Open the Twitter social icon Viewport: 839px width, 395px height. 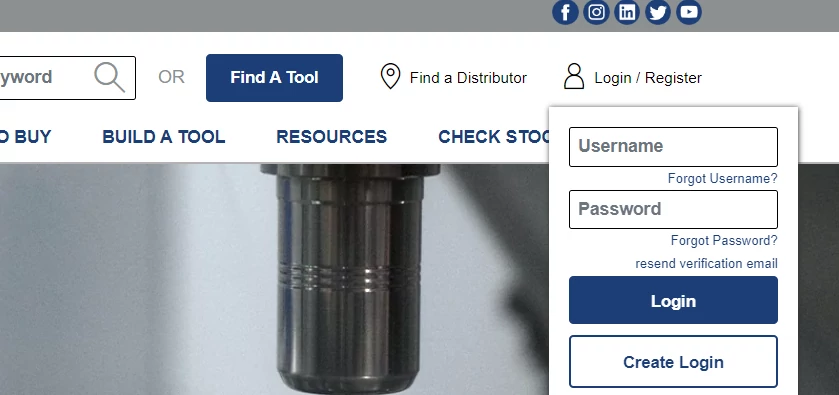pyautogui.click(x=658, y=12)
